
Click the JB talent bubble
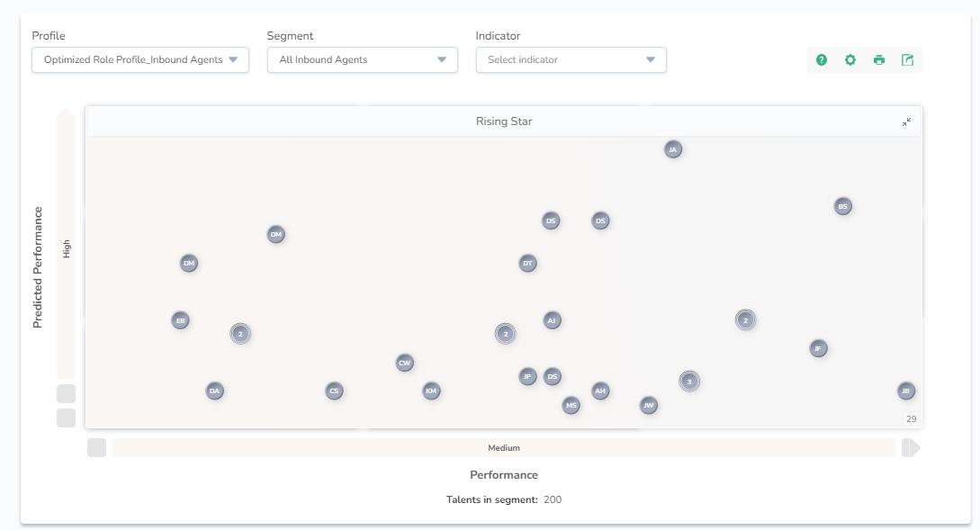(x=906, y=391)
